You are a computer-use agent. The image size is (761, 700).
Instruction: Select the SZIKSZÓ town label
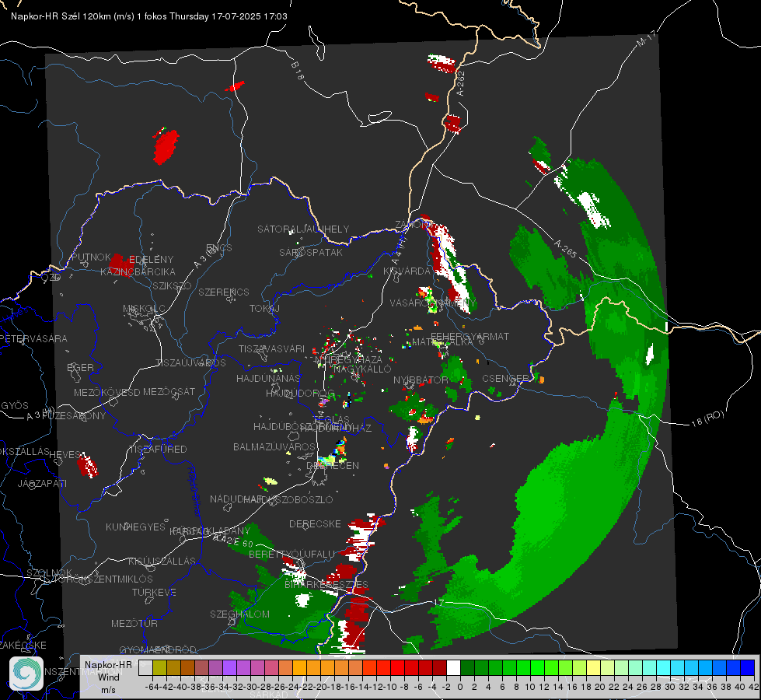[172, 285]
